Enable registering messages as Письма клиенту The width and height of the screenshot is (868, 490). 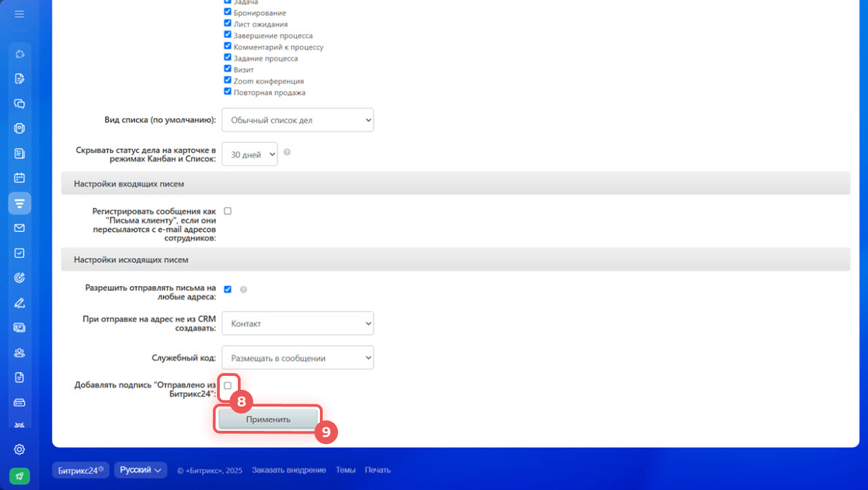tap(227, 211)
